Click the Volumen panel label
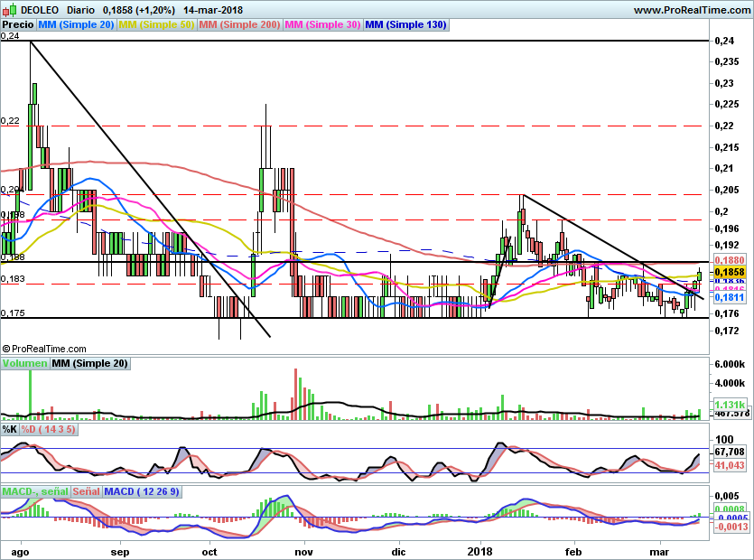 (24, 363)
